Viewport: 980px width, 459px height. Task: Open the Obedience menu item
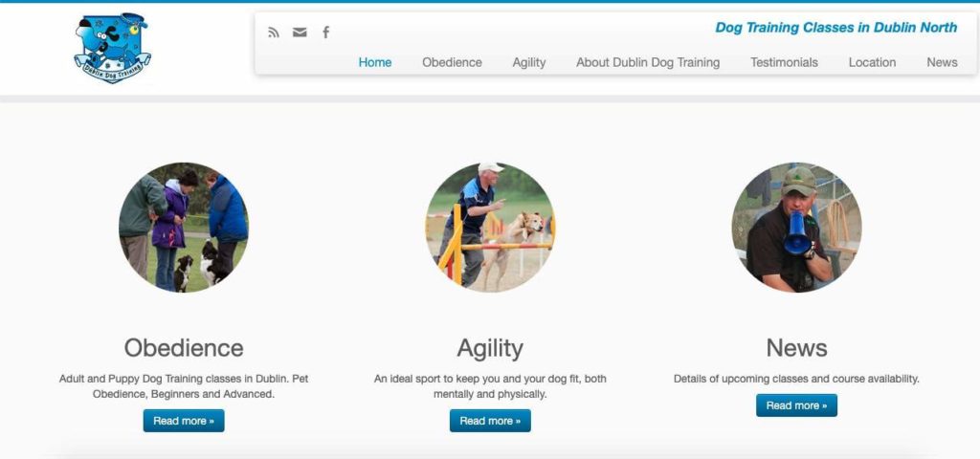(452, 62)
